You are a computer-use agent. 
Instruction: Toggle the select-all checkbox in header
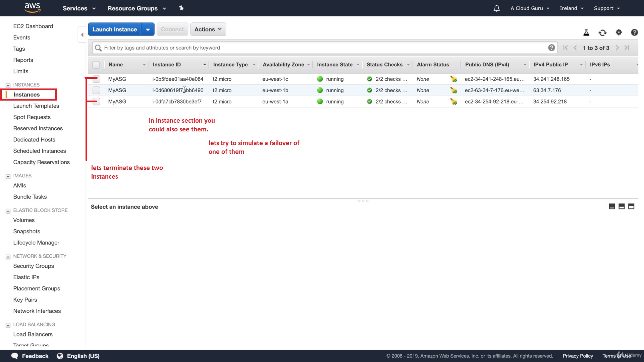coord(96,65)
